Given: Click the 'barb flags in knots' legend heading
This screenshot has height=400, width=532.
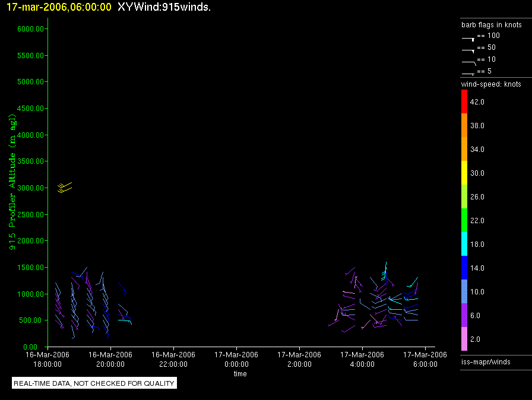Looking at the screenshot, I should coord(491,25).
